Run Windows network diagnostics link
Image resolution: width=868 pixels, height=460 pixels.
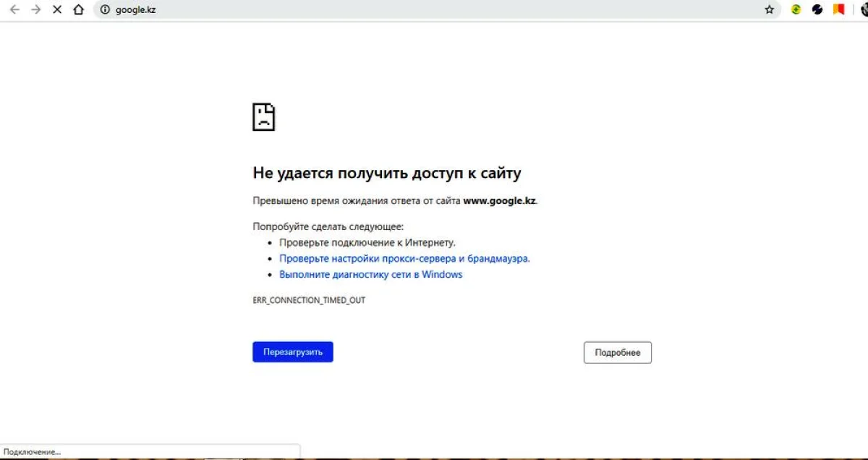(x=371, y=274)
